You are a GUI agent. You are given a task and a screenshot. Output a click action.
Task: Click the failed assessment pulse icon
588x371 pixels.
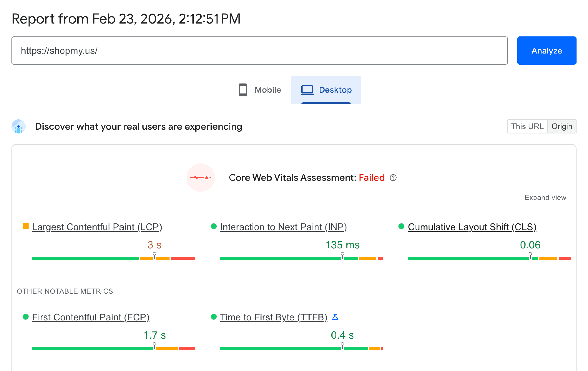coord(200,178)
